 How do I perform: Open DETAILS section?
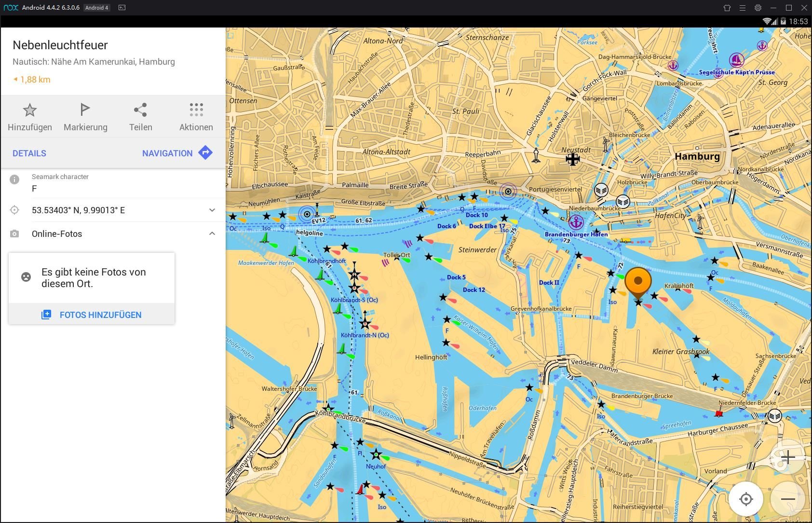(29, 153)
